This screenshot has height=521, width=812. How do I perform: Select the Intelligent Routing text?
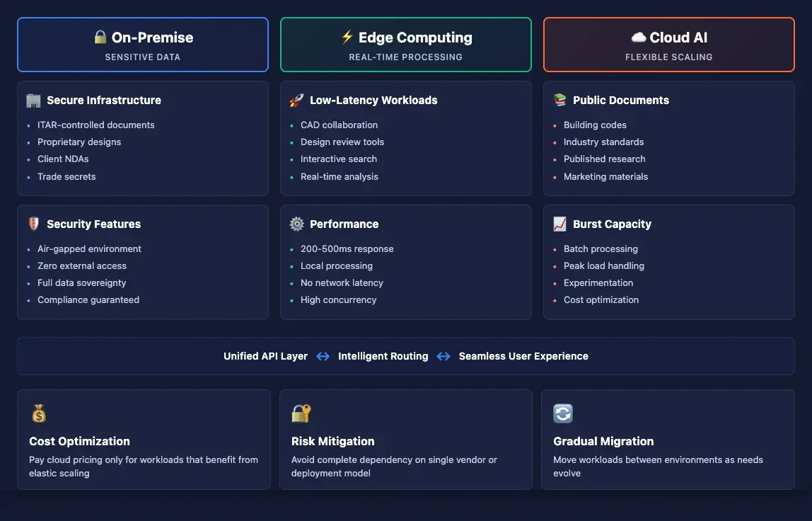coord(383,356)
